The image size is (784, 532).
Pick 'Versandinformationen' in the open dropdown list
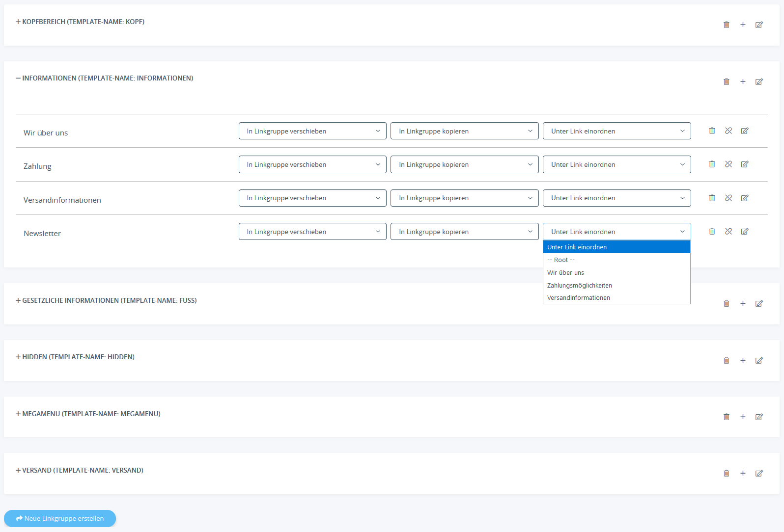click(x=579, y=298)
